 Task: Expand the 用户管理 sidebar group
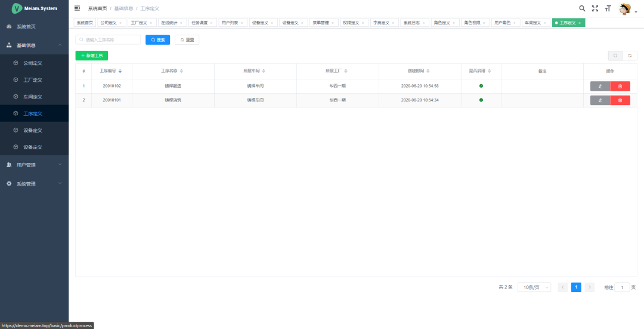tap(35, 165)
